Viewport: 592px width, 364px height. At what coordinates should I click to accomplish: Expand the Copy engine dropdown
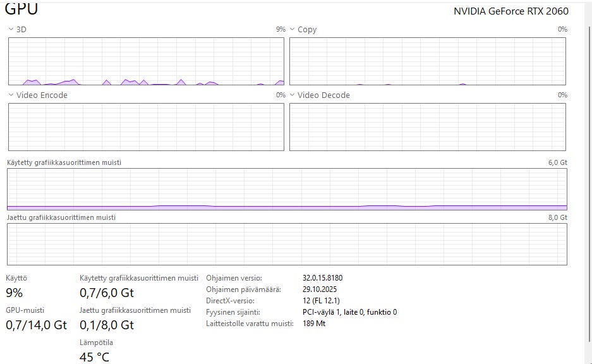pos(293,30)
